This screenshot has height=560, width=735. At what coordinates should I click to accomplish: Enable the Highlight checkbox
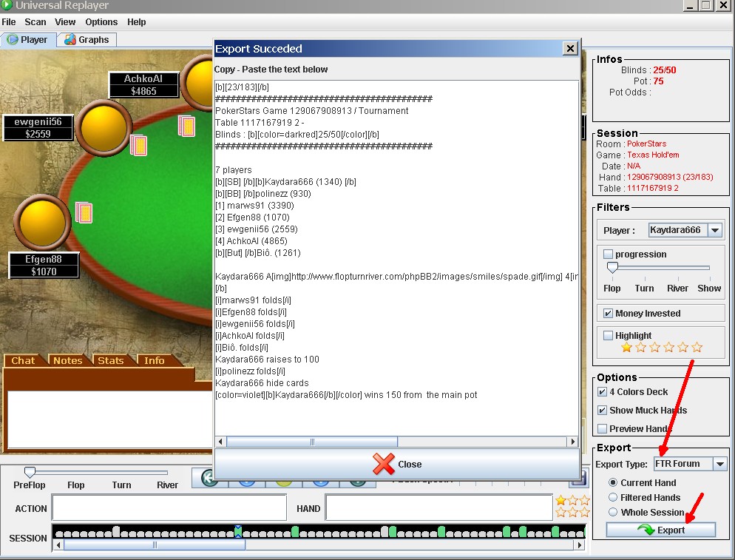[x=608, y=335]
